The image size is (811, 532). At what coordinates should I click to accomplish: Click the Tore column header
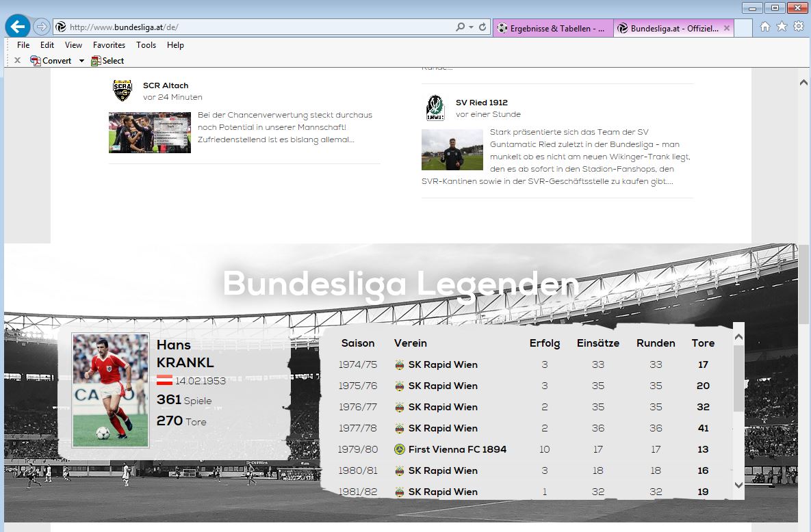(703, 343)
